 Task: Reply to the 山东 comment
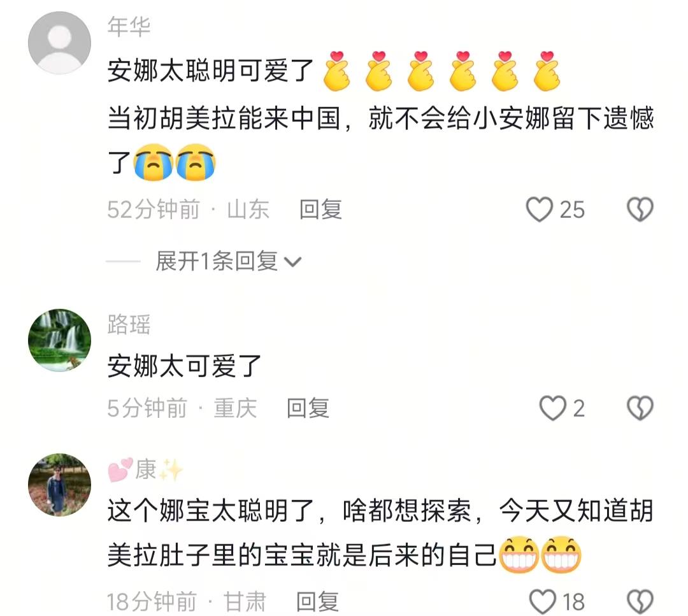(x=320, y=210)
